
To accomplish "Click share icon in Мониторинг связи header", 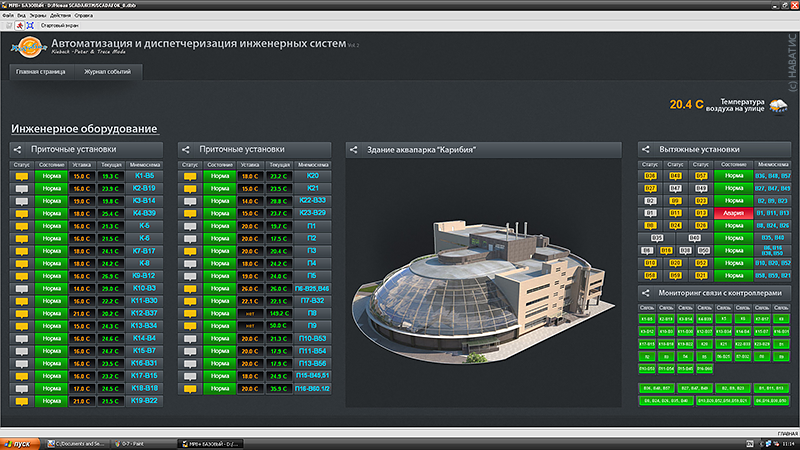I will click(x=646, y=292).
